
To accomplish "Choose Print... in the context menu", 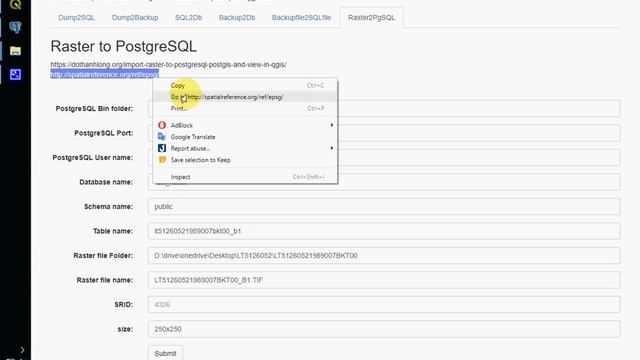I will point(245,109).
